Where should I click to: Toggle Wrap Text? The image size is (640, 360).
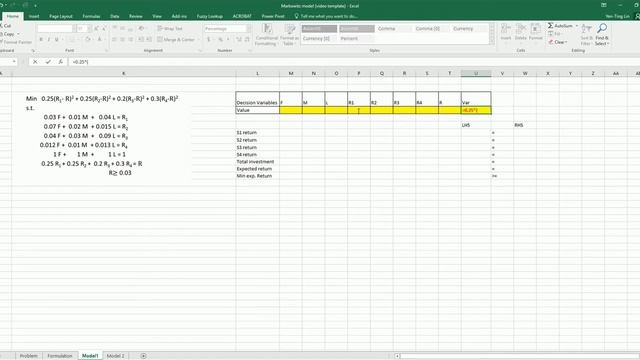(170, 29)
